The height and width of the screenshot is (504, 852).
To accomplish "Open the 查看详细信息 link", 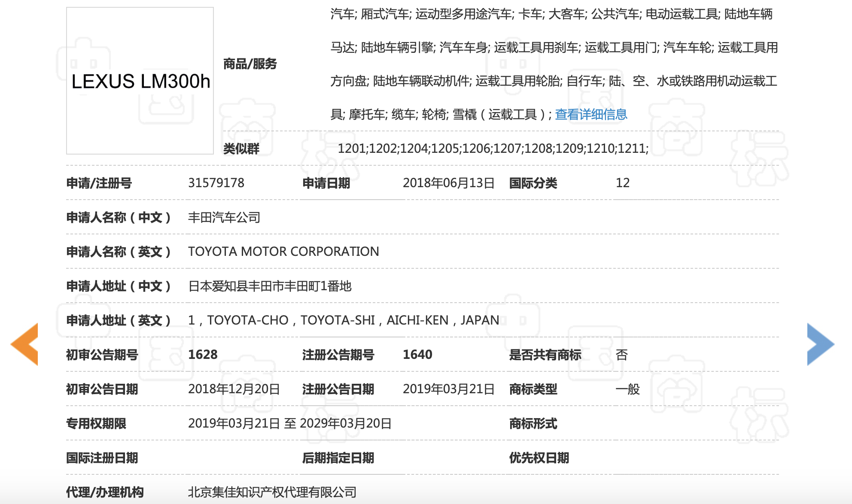I will pos(591,114).
